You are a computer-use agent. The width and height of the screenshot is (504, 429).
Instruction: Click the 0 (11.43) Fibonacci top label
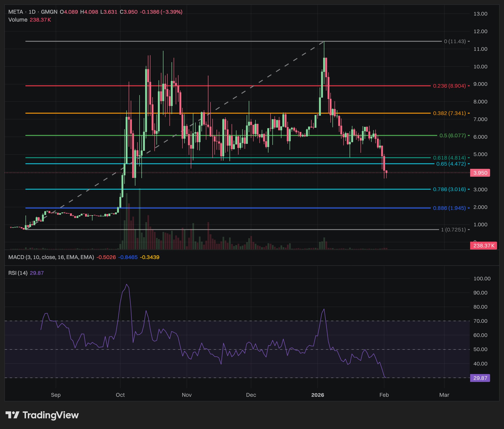tap(455, 41)
